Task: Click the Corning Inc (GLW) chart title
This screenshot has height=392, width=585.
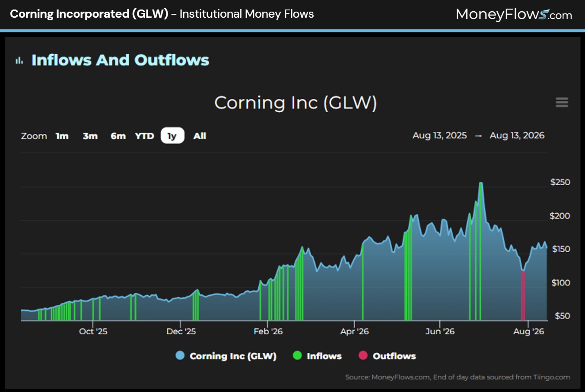Action: pos(296,103)
